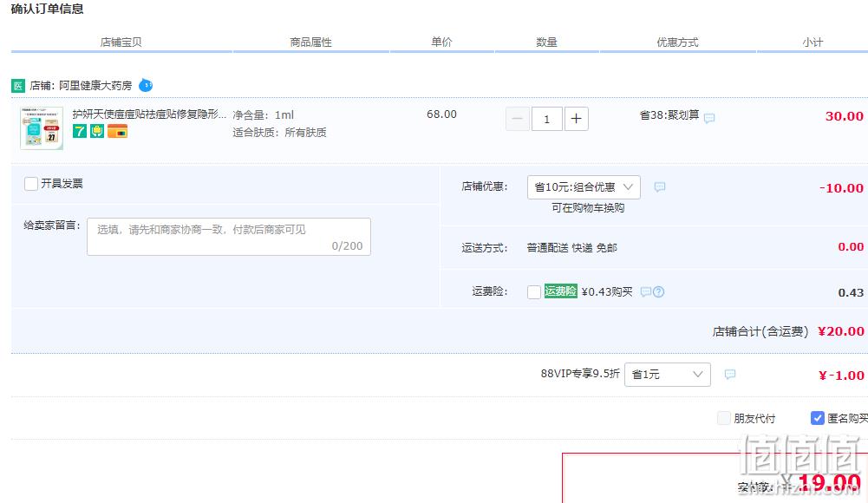
Task: Click the quantity input field showing 1
Action: [547, 119]
